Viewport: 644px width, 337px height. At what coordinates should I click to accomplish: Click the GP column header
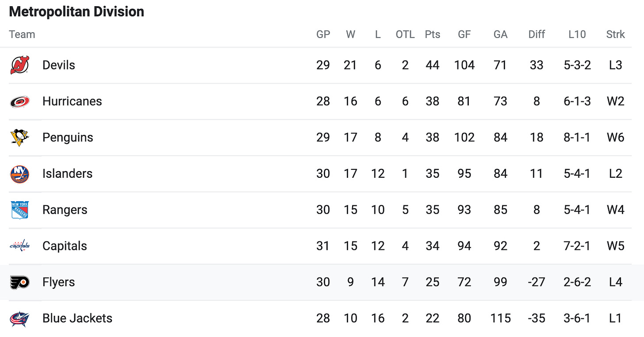point(323,34)
